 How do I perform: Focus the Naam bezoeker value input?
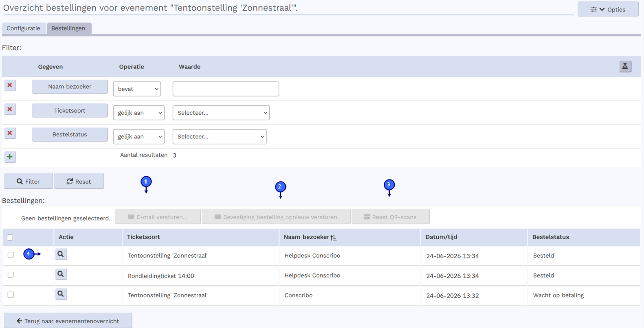click(226, 89)
